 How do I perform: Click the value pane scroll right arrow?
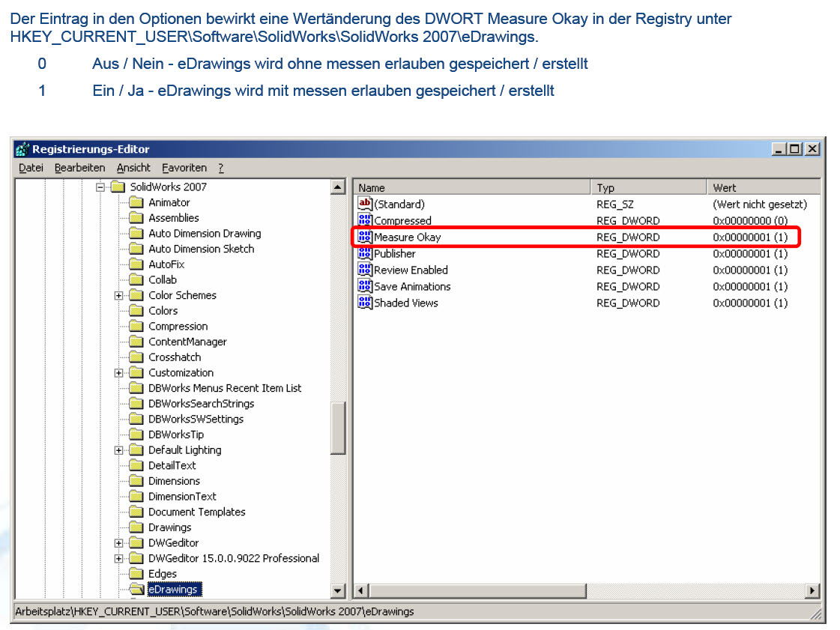(813, 591)
